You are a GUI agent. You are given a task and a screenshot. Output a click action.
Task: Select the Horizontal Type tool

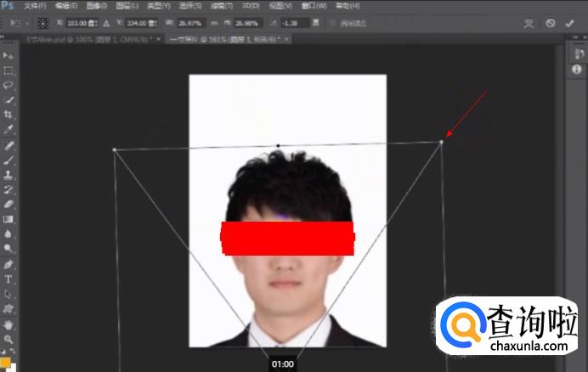[x=8, y=279]
